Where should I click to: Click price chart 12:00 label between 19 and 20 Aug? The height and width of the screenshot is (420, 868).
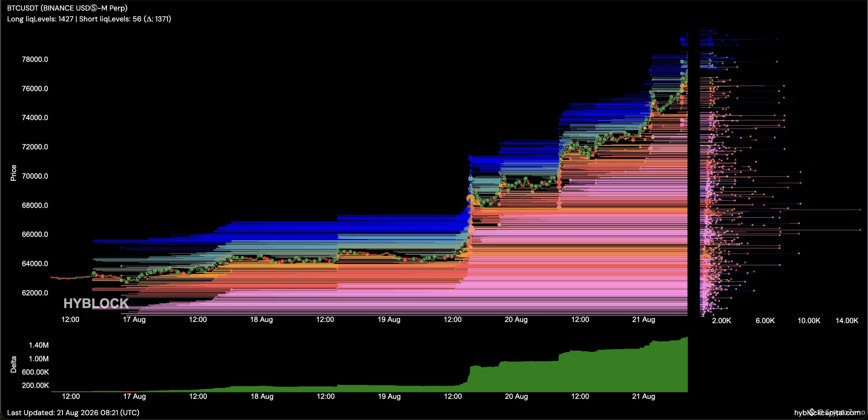pyautogui.click(x=452, y=320)
